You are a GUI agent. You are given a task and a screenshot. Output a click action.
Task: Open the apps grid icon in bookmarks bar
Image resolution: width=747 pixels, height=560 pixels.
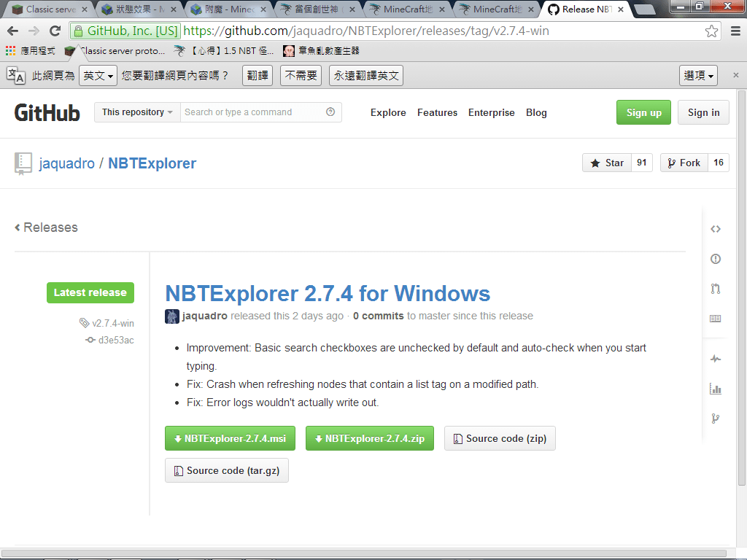[x=10, y=50]
